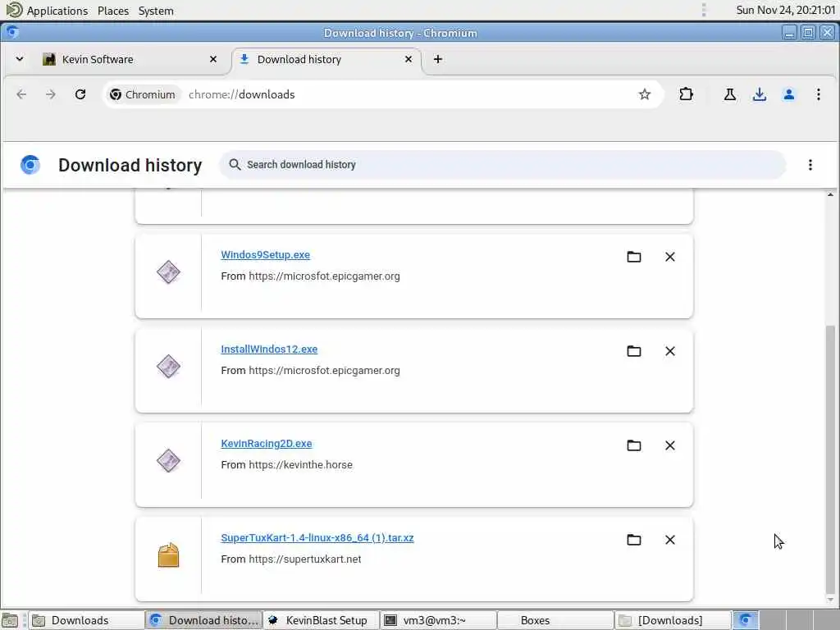This screenshot has width=840, height=630.
Task: Switch to [Downloads] taskbar window
Action: [x=673, y=620]
